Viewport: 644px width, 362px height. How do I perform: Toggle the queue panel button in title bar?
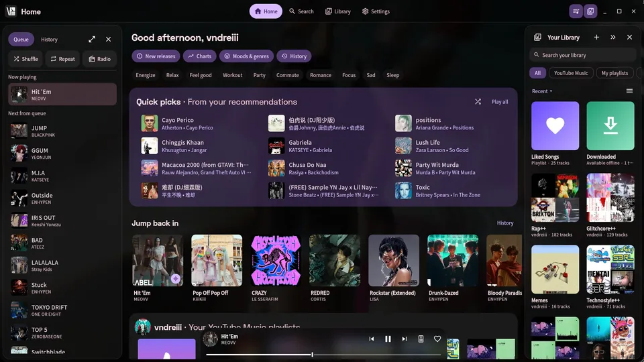click(x=576, y=11)
